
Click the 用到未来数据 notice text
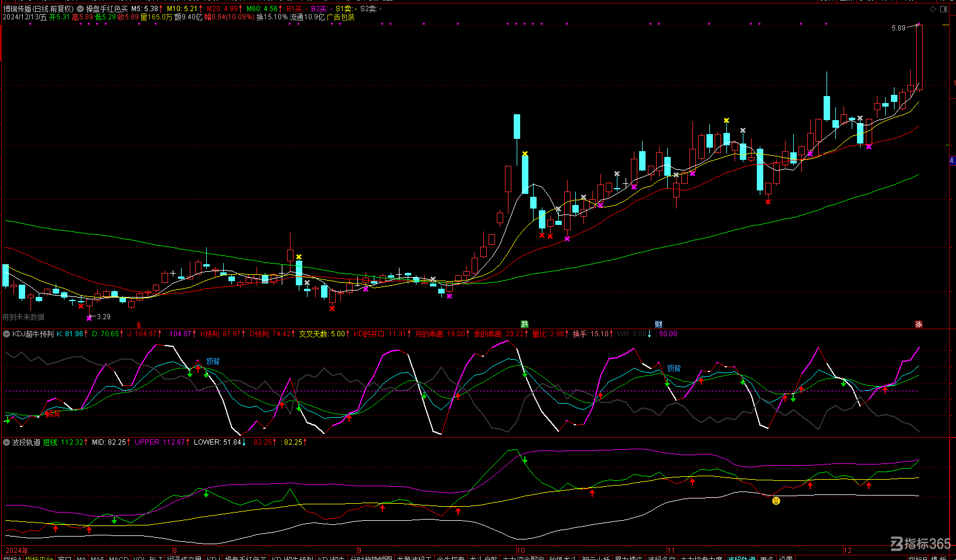pos(23,317)
